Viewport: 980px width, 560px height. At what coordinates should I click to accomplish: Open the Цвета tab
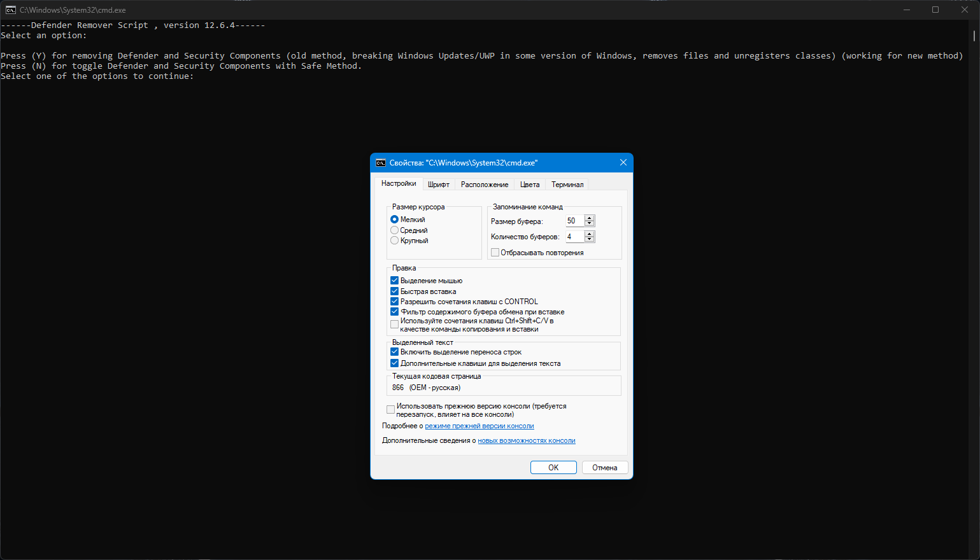[530, 185]
